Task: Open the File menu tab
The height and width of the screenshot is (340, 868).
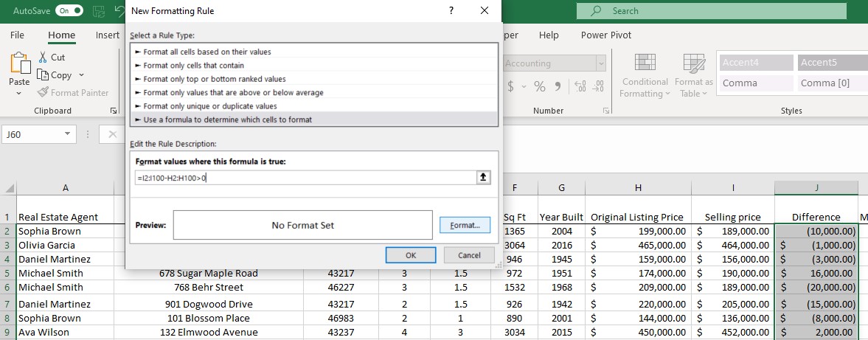Action: [x=17, y=35]
